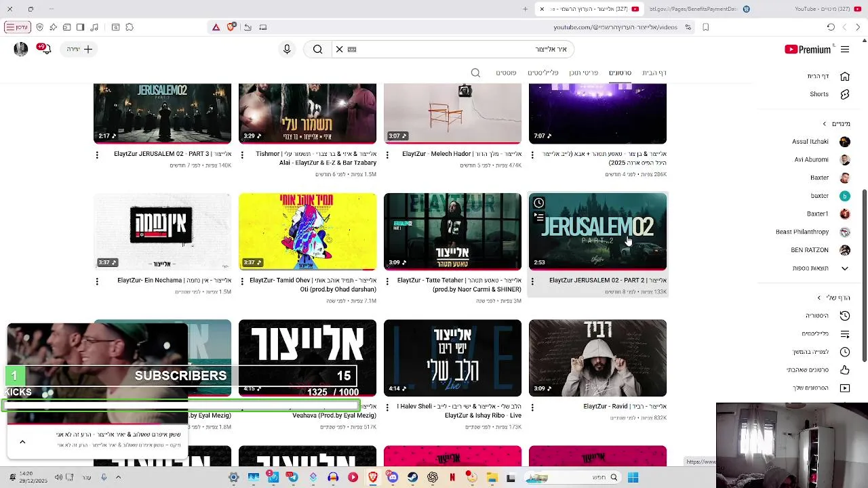The width and height of the screenshot is (868, 488).
Task: Bookmark this page in Brave
Action: [x=706, y=27]
